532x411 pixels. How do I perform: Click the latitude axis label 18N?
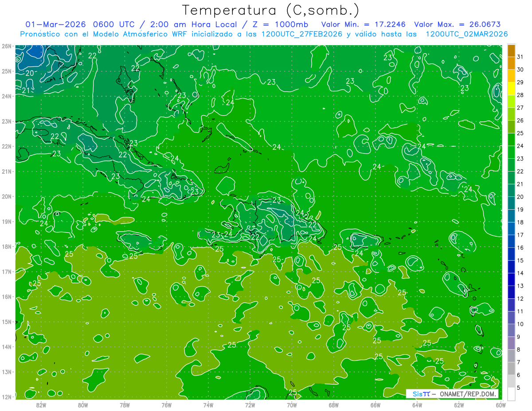7,247
